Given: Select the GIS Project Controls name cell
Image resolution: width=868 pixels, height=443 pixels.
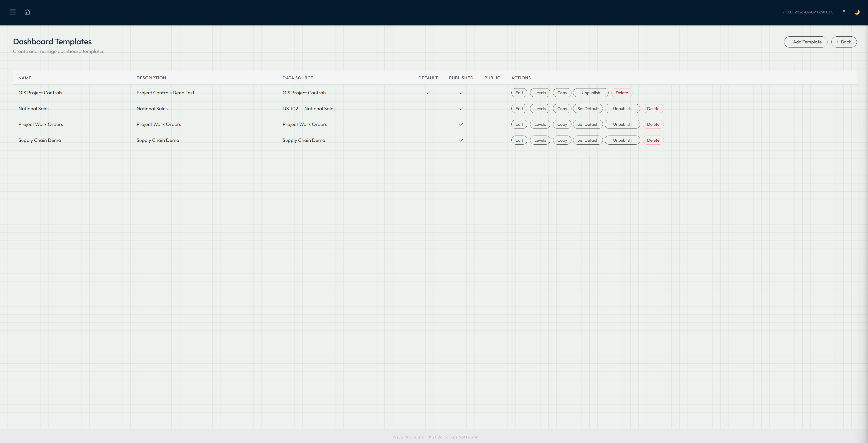Looking at the screenshot, I should [x=40, y=93].
